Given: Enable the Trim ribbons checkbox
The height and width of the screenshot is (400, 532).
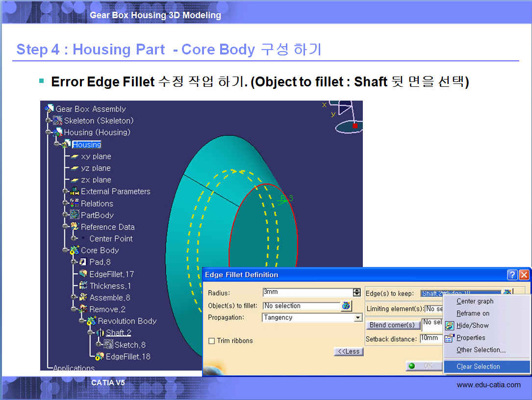Looking at the screenshot, I should [x=212, y=341].
